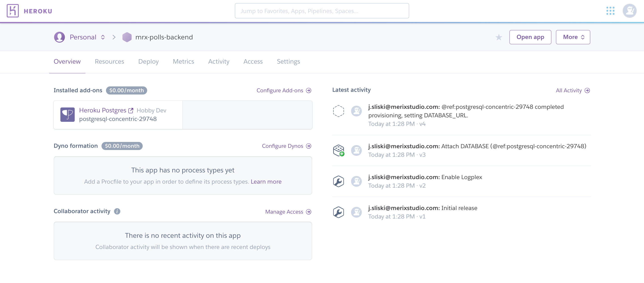Viewport: 644px width, 283px height.
Task: Expand the More dropdown menu
Action: pyautogui.click(x=572, y=37)
